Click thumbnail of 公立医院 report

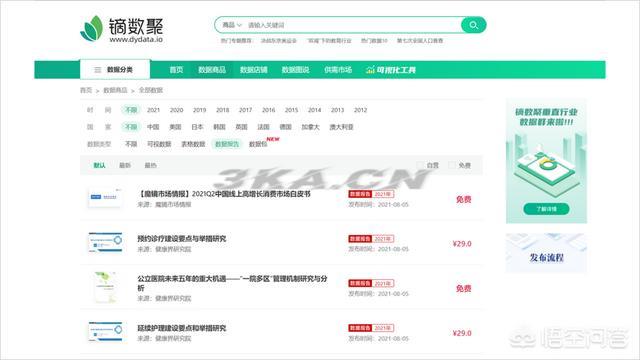(x=105, y=287)
